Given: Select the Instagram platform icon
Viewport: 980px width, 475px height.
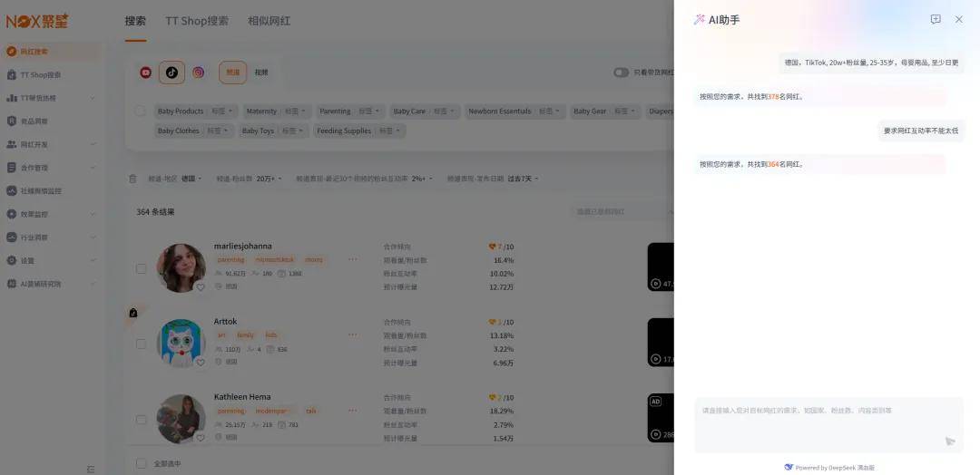Looking at the screenshot, I should coord(198,73).
